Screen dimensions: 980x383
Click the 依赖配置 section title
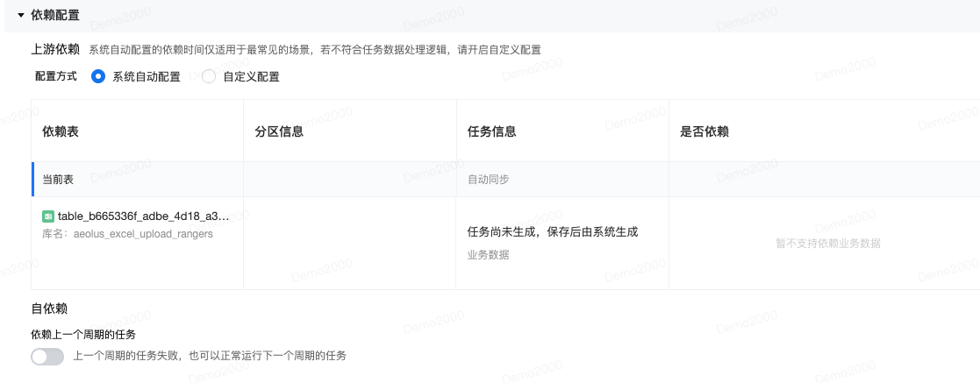tap(55, 15)
